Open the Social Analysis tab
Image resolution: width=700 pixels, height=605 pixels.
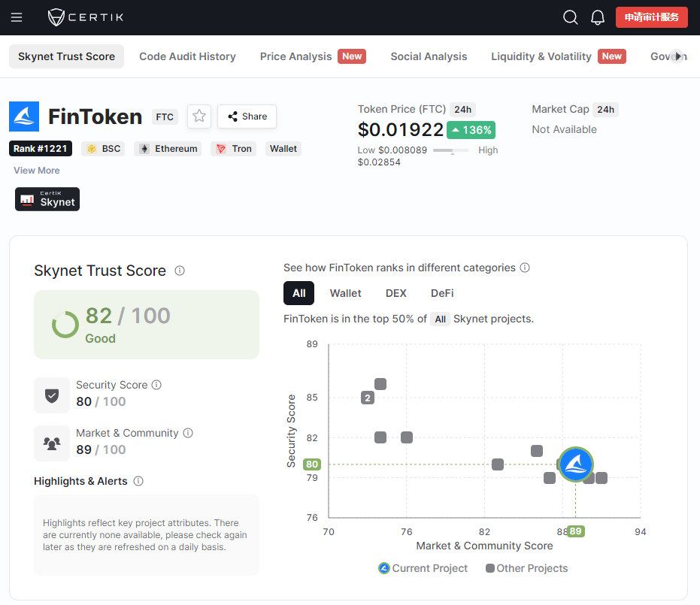pos(429,56)
